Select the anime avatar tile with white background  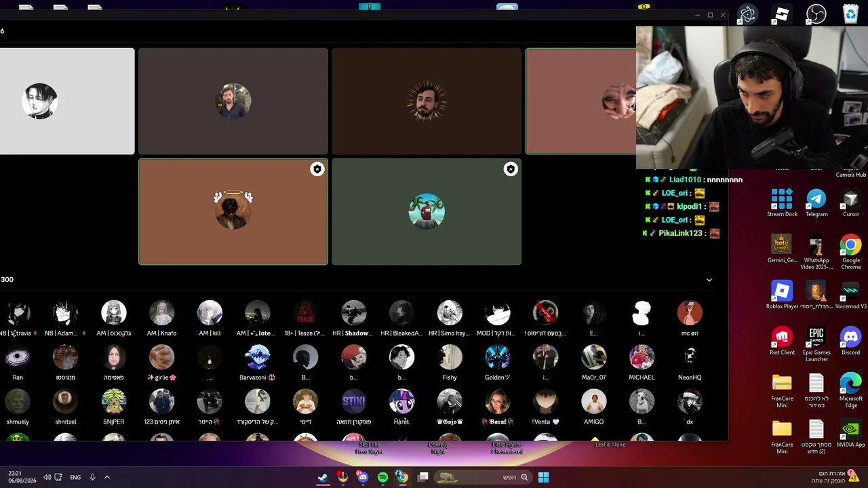pyautogui.click(x=67, y=101)
